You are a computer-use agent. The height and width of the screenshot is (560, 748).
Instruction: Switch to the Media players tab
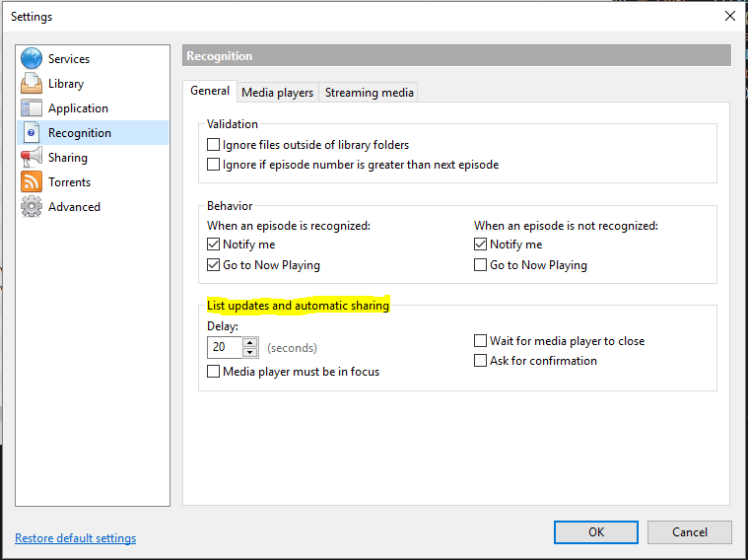pyautogui.click(x=278, y=93)
